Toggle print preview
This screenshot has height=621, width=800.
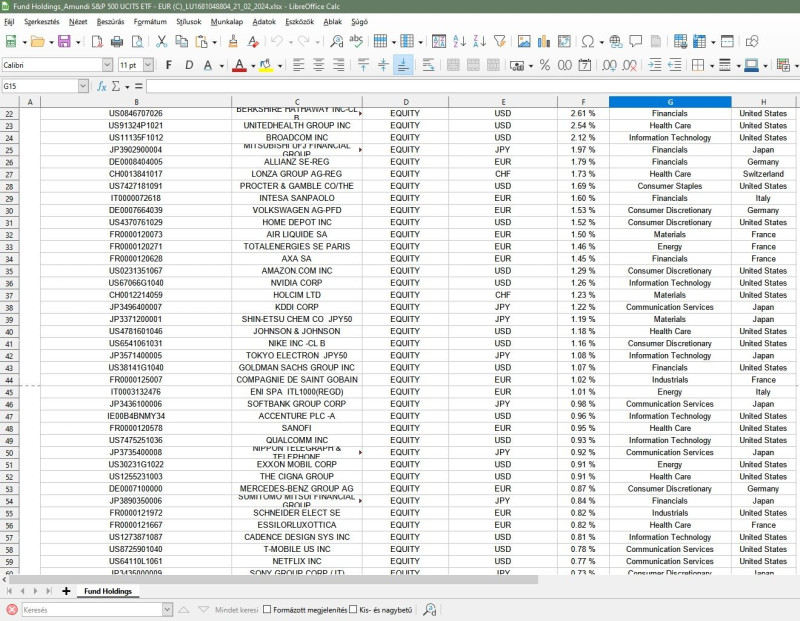(x=137, y=41)
